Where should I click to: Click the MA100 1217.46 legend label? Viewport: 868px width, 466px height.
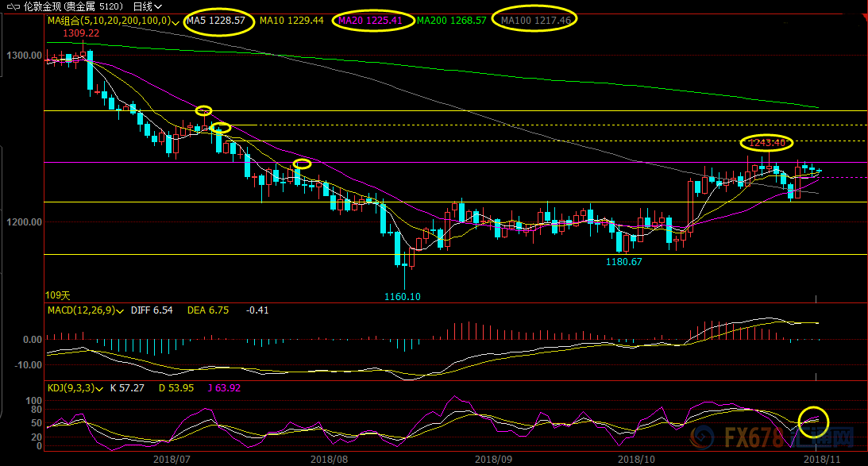536,20
